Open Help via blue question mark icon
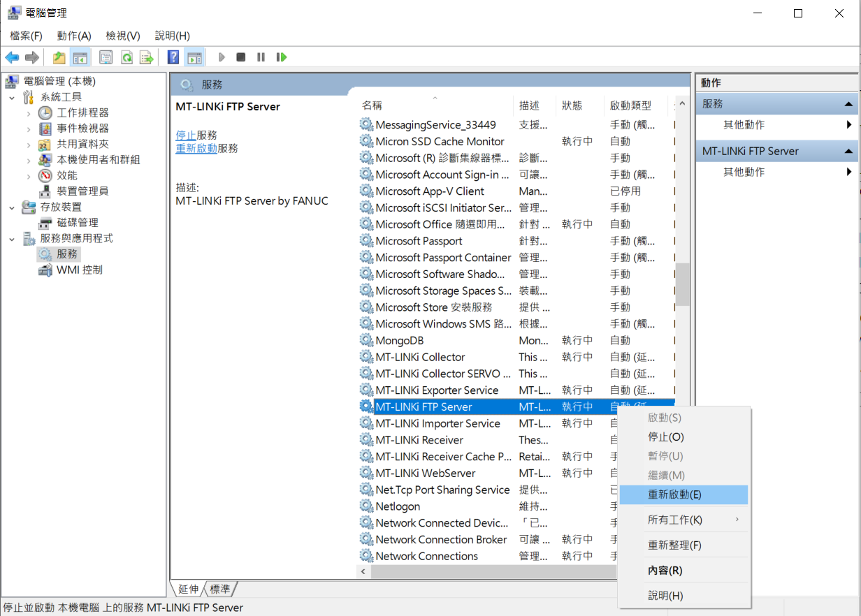The height and width of the screenshot is (616, 861). coord(173,57)
